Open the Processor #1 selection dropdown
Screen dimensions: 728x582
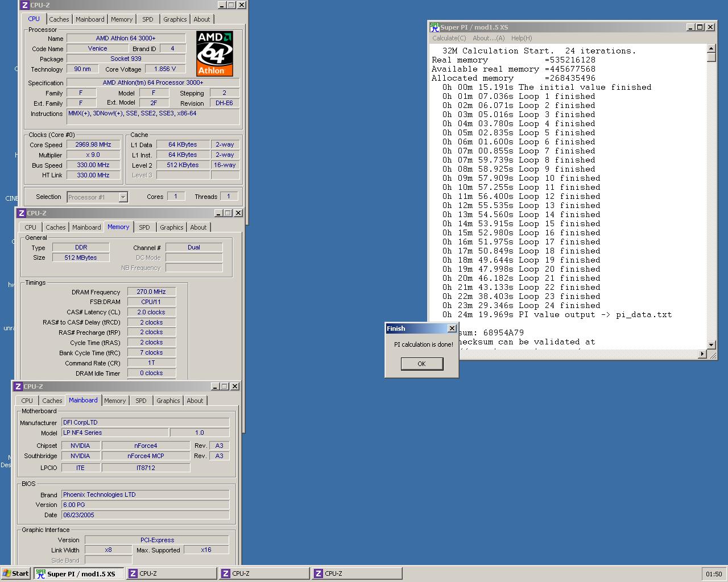pos(123,197)
